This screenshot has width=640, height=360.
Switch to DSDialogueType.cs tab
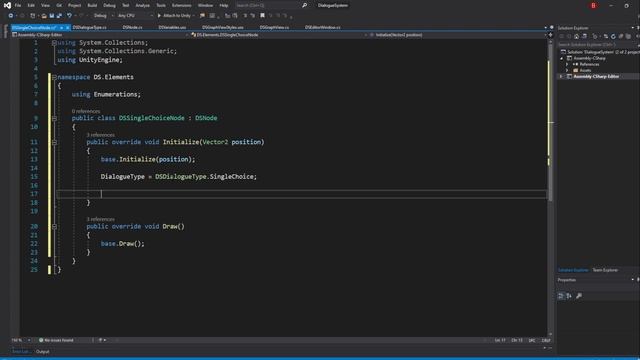click(x=89, y=27)
